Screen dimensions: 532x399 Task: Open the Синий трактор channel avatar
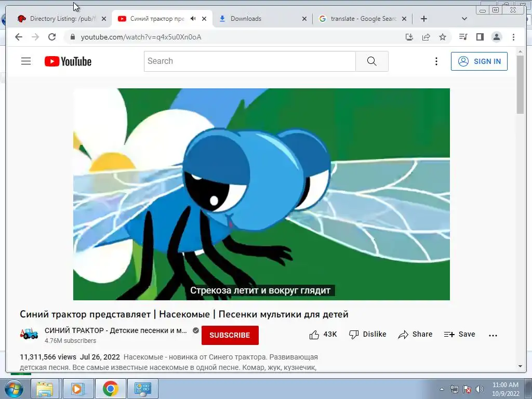pyautogui.click(x=29, y=334)
